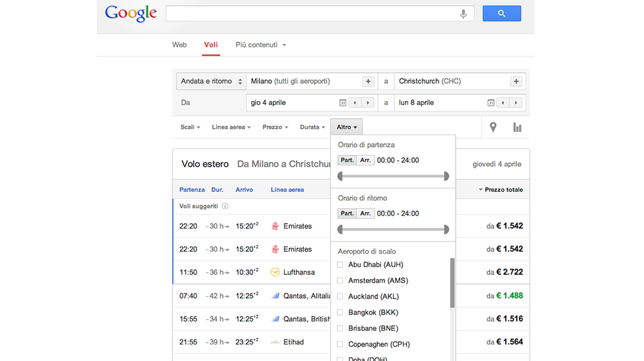
Task: Expand the Scali filter dropdown
Action: (x=190, y=127)
